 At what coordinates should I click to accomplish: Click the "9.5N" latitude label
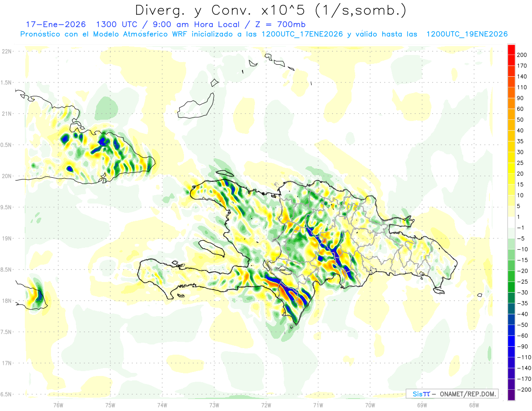(x=7, y=207)
